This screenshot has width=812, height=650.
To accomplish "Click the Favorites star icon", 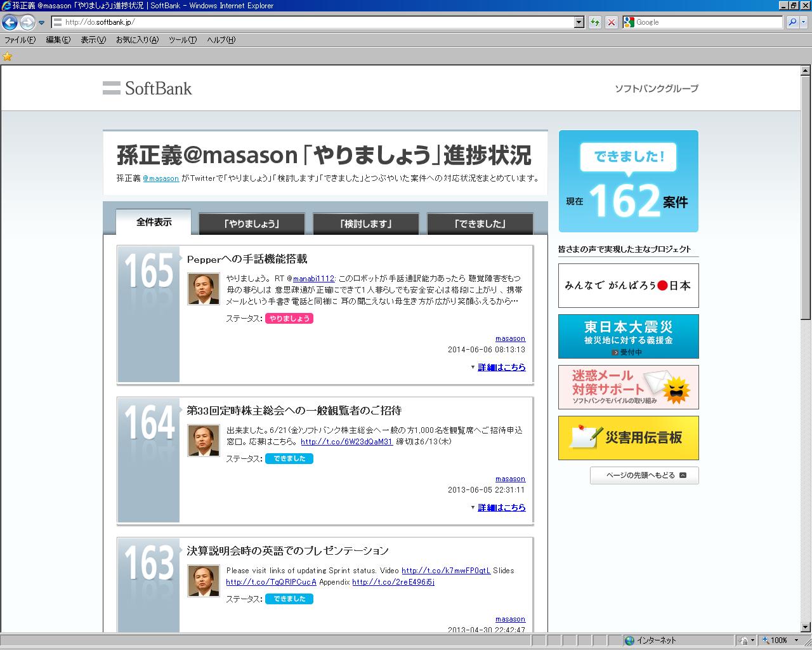I will 8,56.
